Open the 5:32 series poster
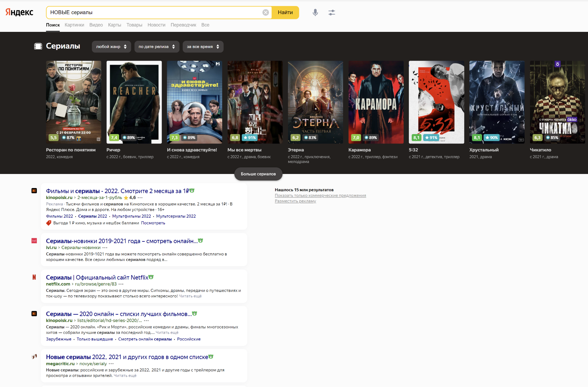588x387 pixels. coord(436,102)
